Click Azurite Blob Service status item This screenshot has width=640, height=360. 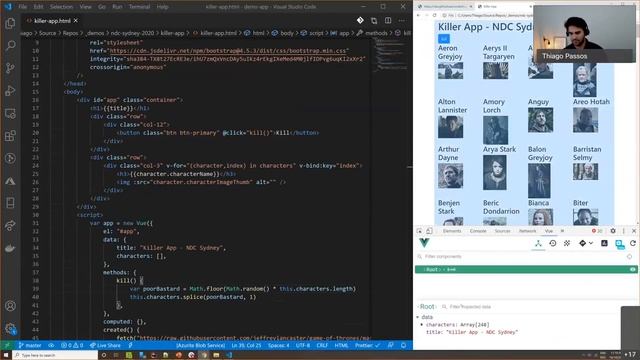[x=200, y=345]
